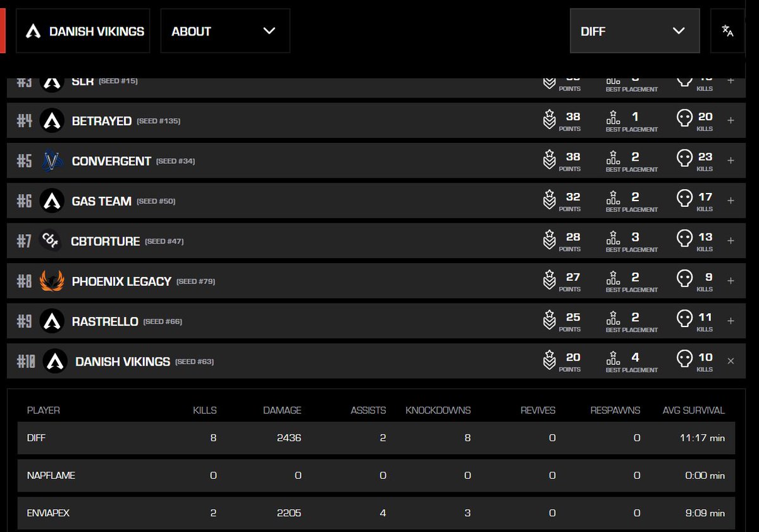
Task: Click CONVERGENT best placement podium icon
Action: click(613, 157)
